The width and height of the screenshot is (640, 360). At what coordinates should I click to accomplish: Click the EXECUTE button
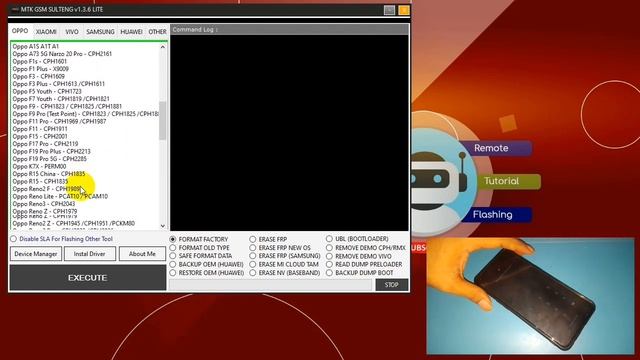[x=88, y=278]
